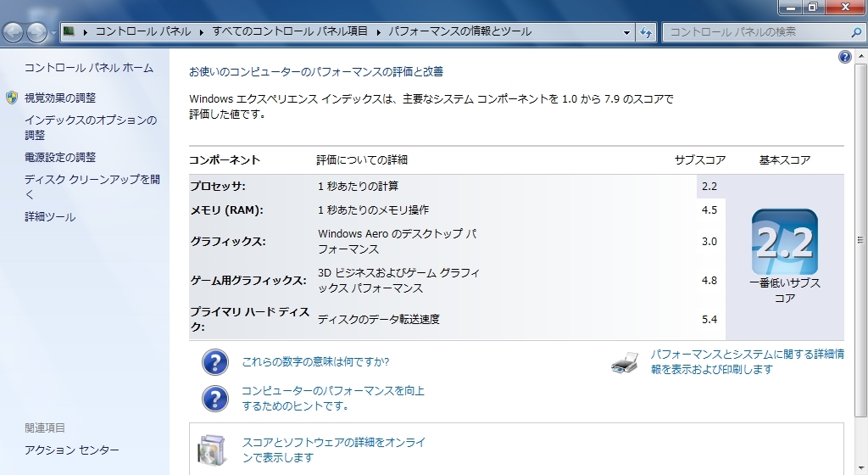Click お使いのコンピューターのパフォーマンスの評価と改善 heading
Image resolution: width=868 pixels, height=475 pixels.
pyautogui.click(x=316, y=71)
